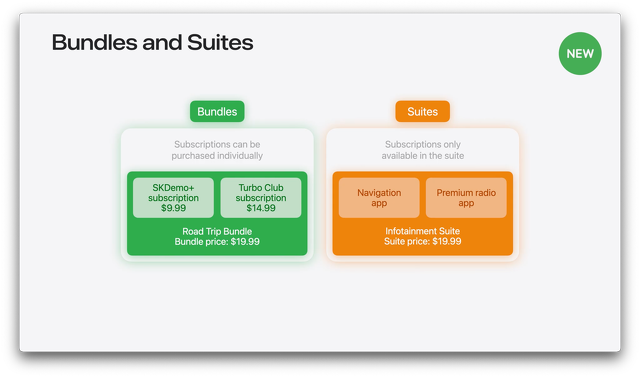Click 'Bundle price: $19.99' text
Image resolution: width=640 pixels, height=377 pixels.
(217, 242)
